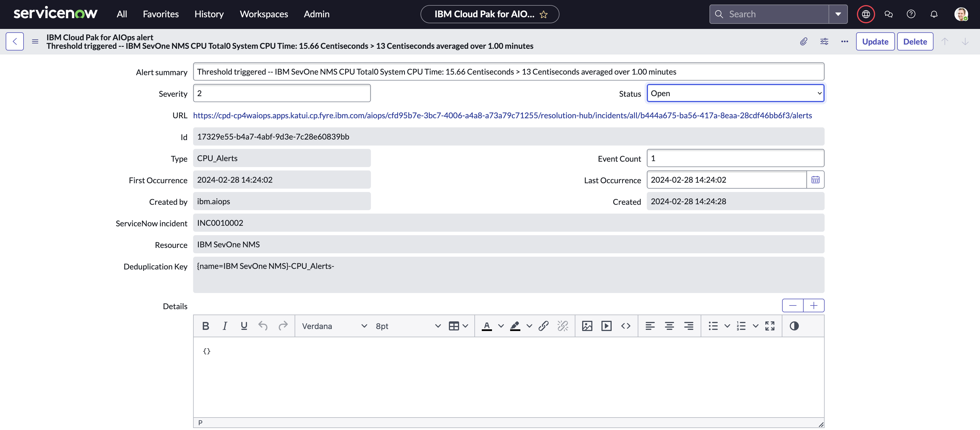Open the Workspaces menu

click(x=264, y=14)
